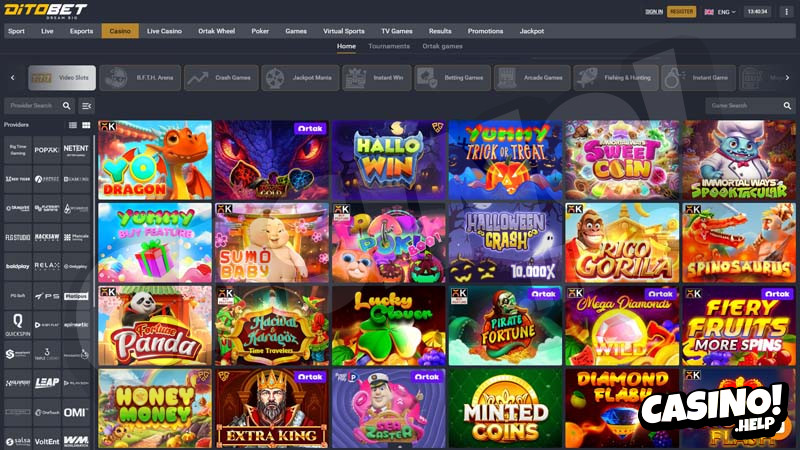Choose the FLG Studio provider logo

(x=18, y=237)
